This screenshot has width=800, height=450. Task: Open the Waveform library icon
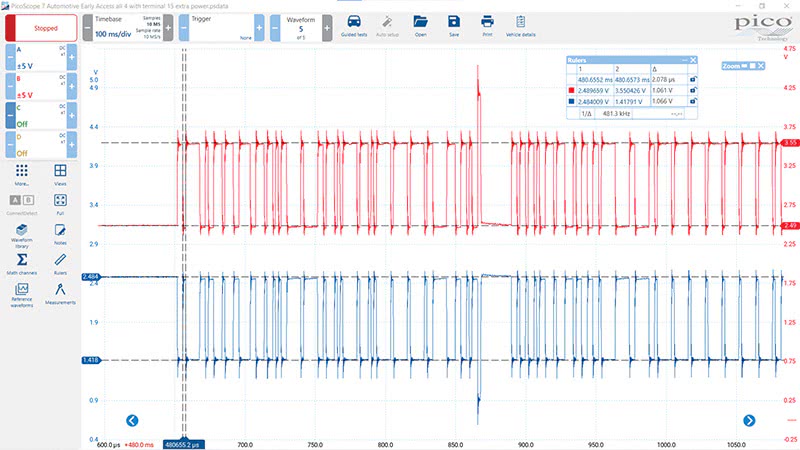coord(21,236)
